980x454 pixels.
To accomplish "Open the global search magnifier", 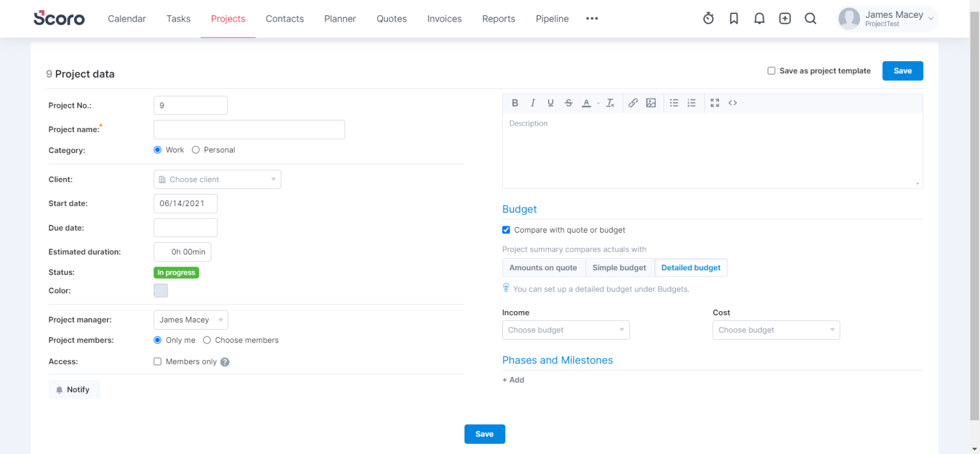I will point(810,18).
